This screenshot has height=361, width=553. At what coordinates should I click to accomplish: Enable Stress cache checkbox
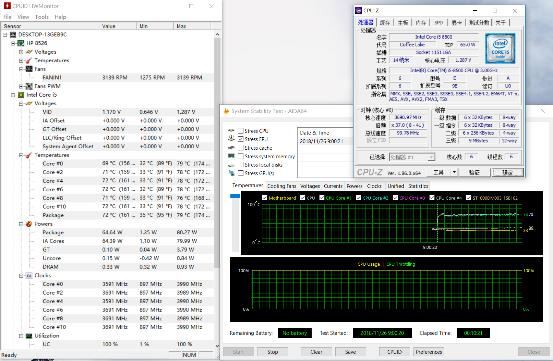(x=241, y=148)
